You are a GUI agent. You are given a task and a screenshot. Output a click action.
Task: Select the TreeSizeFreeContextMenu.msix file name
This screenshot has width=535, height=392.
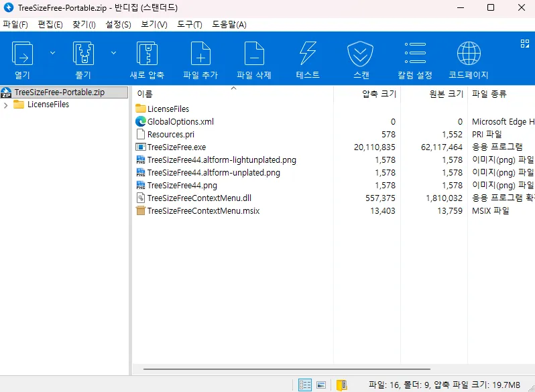[203, 211]
